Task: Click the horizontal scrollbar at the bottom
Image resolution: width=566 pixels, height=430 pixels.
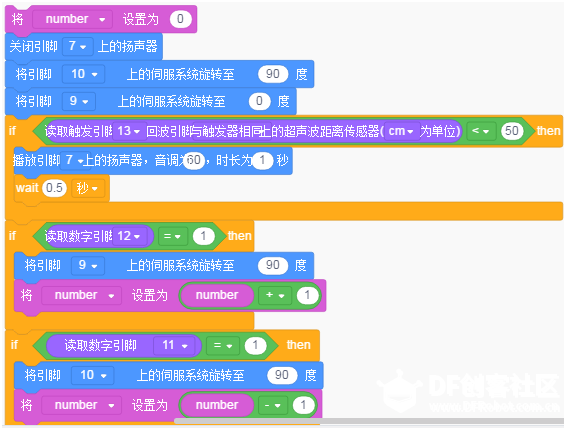Action: (369, 421)
